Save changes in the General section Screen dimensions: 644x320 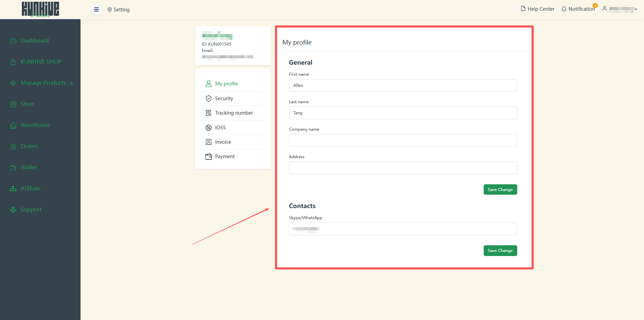coord(500,190)
